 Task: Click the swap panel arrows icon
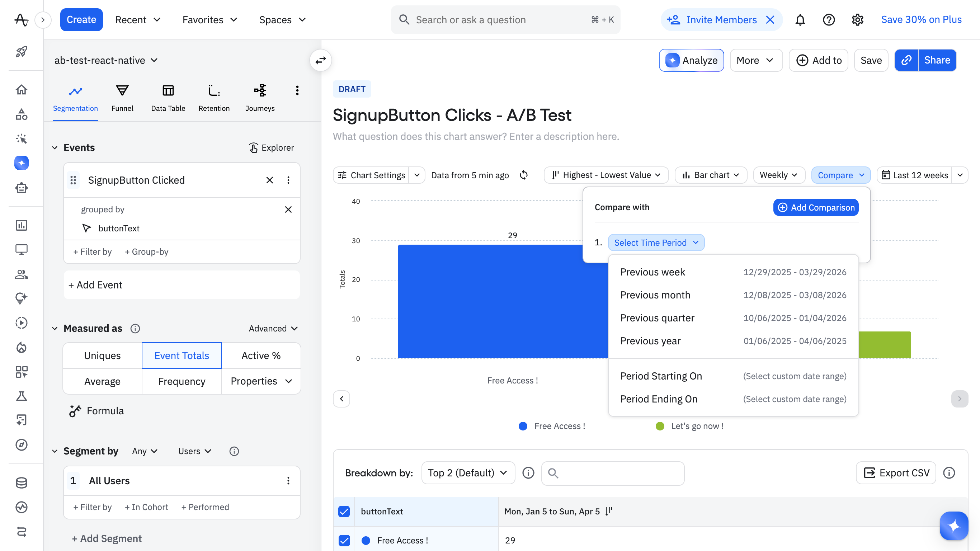pos(321,60)
